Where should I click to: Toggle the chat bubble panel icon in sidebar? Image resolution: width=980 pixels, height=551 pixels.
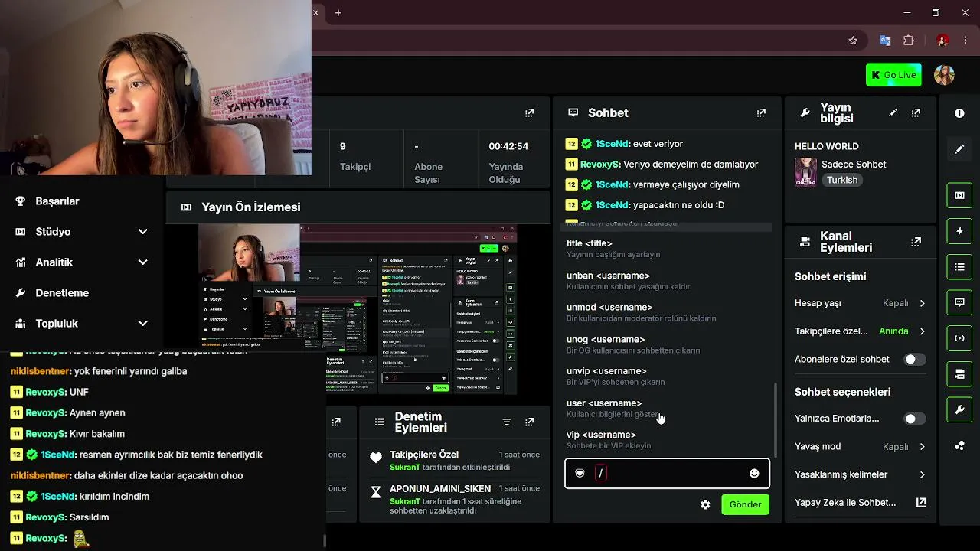(959, 302)
